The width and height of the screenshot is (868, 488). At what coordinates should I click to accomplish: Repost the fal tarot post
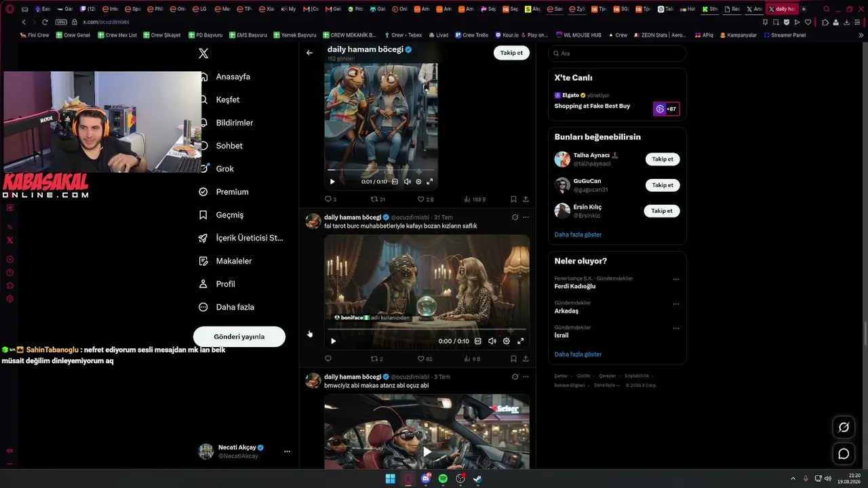[376, 359]
